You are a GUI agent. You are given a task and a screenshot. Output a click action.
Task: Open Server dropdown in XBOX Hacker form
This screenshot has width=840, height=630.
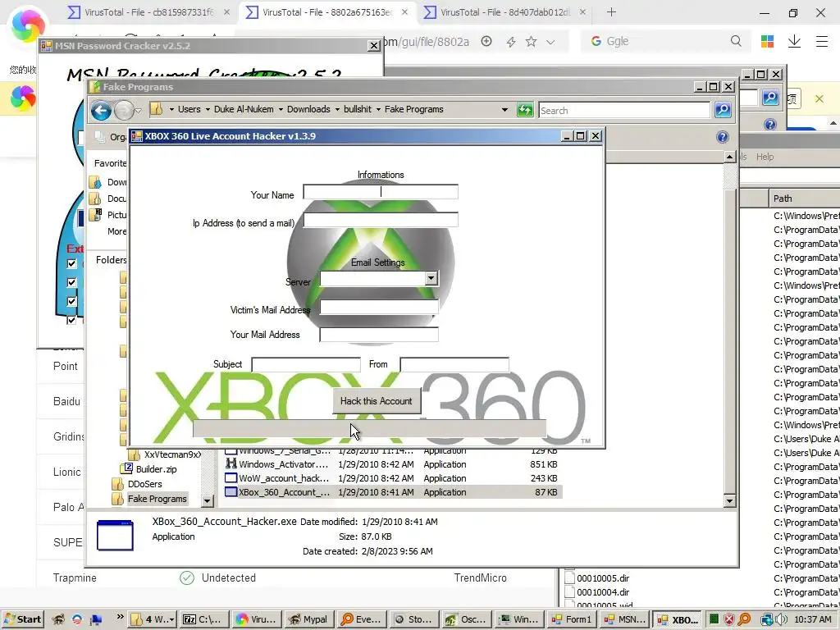(x=431, y=278)
